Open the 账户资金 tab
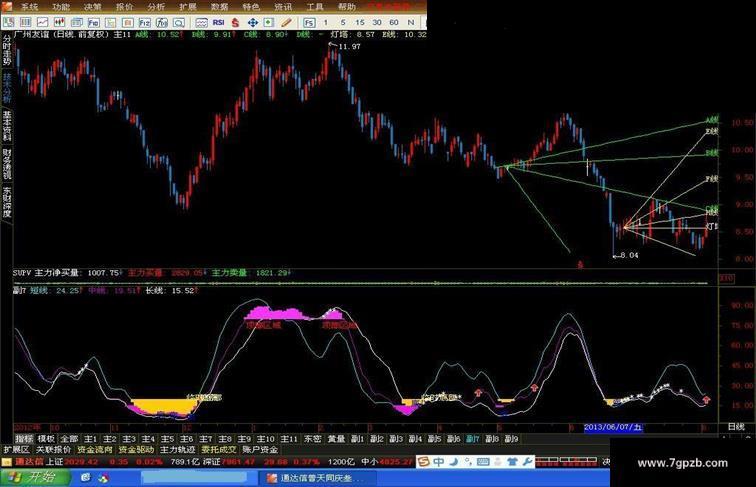The width and height of the screenshot is (756, 487). point(260,449)
